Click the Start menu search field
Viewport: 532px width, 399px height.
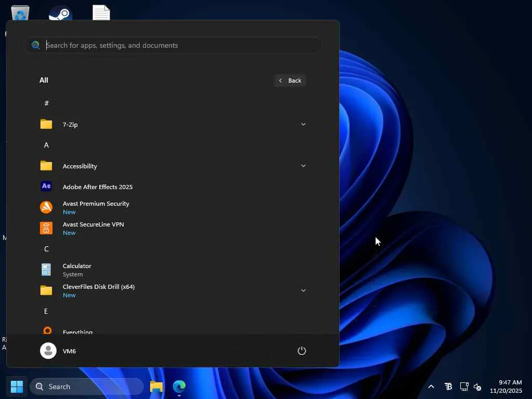(x=173, y=45)
